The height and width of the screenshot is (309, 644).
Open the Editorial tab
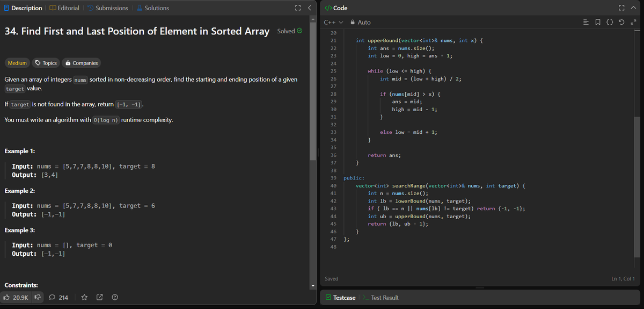pos(64,8)
